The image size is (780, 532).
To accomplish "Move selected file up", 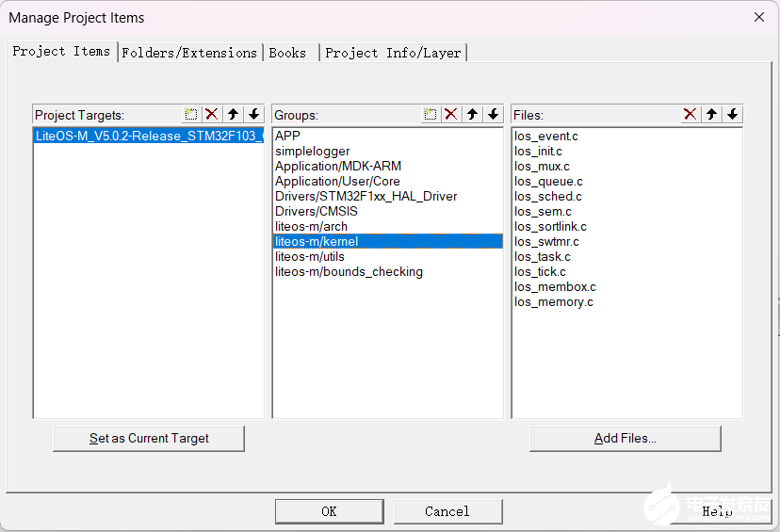I will pos(711,114).
